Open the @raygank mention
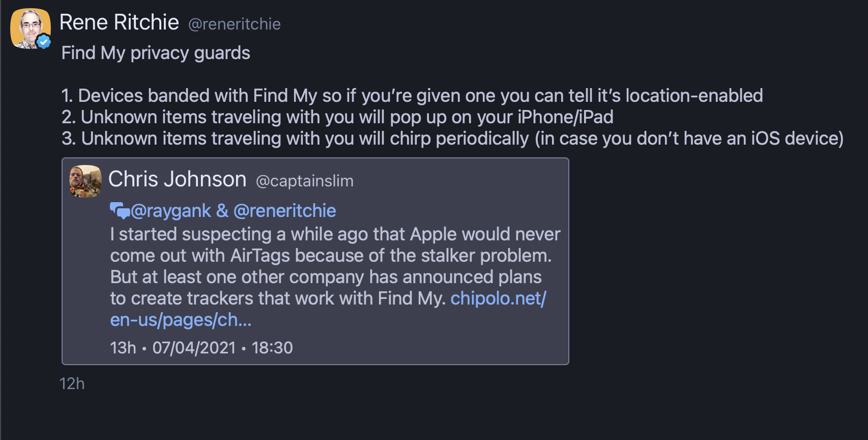This screenshot has width=868, height=440. click(x=171, y=211)
